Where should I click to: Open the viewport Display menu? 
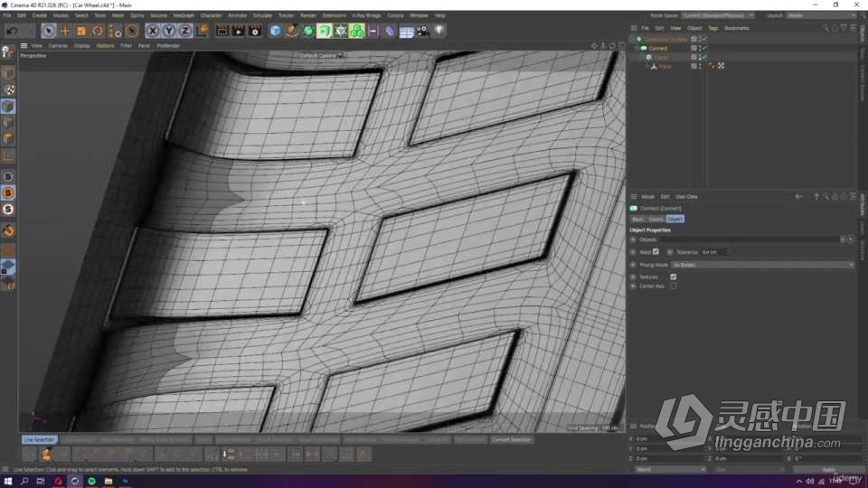[81, 46]
